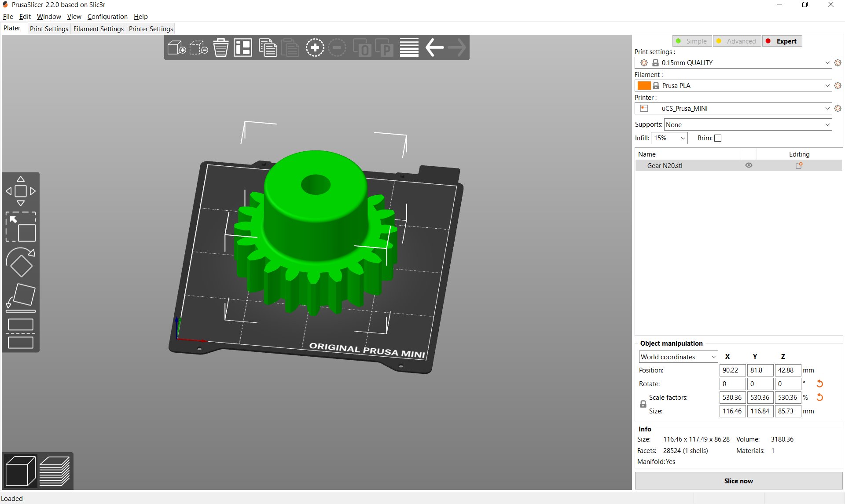Open the View menu
The width and height of the screenshot is (845, 504).
point(74,17)
